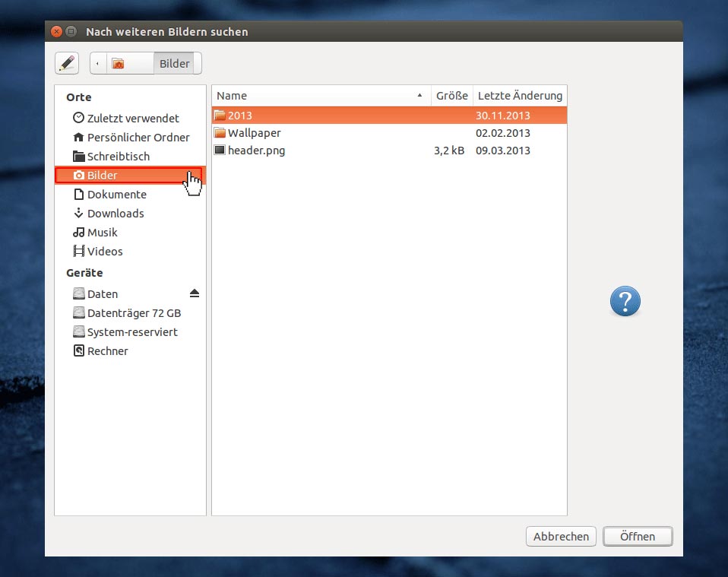Click the date 02.02.2013 cell
Screen dimensions: 728x577
coord(503,133)
